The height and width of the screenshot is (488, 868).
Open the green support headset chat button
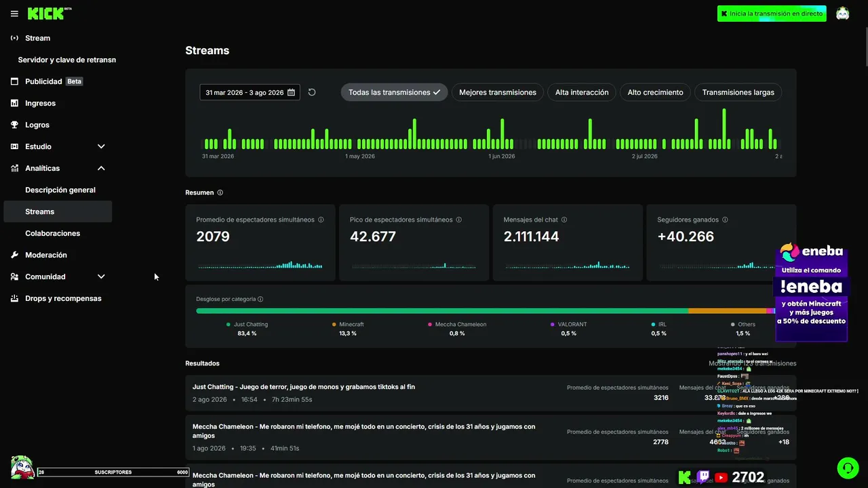point(847,468)
